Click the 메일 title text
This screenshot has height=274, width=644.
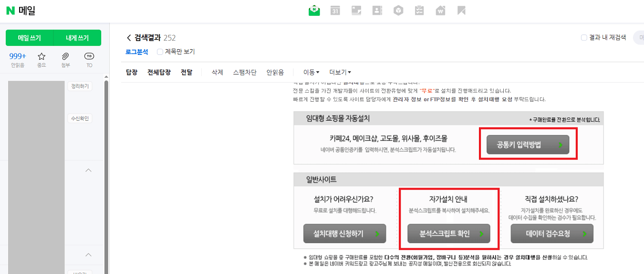[27, 11]
